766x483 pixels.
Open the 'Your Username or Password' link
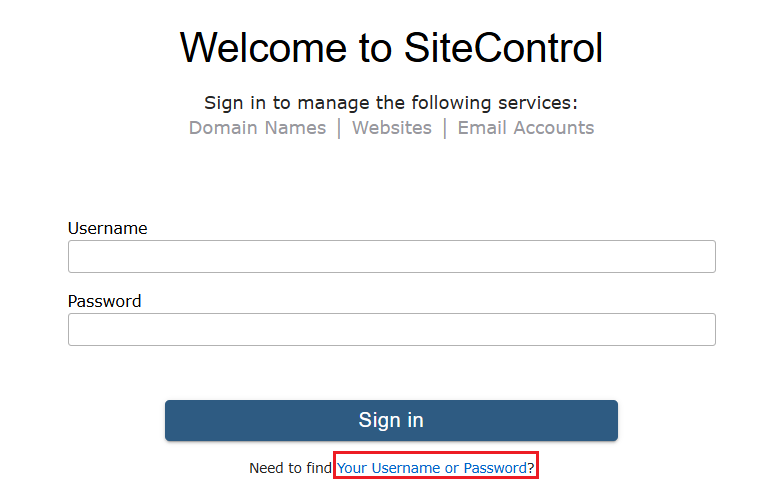(431, 468)
